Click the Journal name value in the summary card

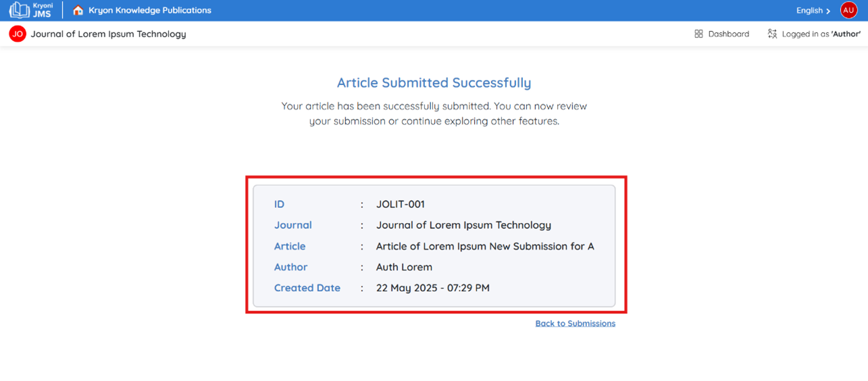point(463,225)
